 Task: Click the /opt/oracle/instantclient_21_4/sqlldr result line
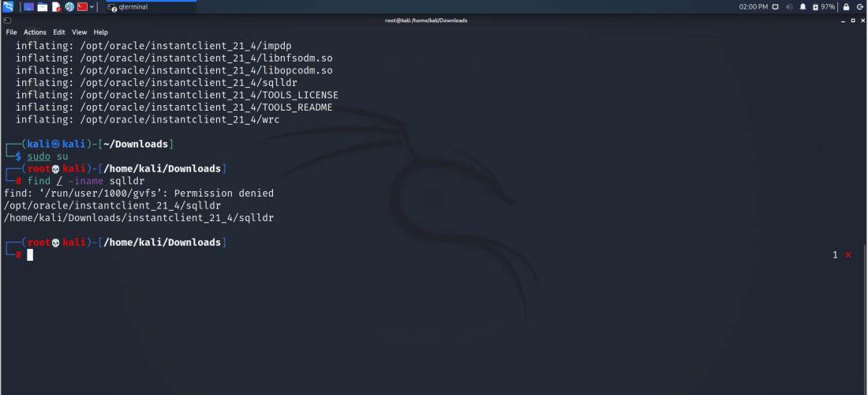pyautogui.click(x=112, y=205)
